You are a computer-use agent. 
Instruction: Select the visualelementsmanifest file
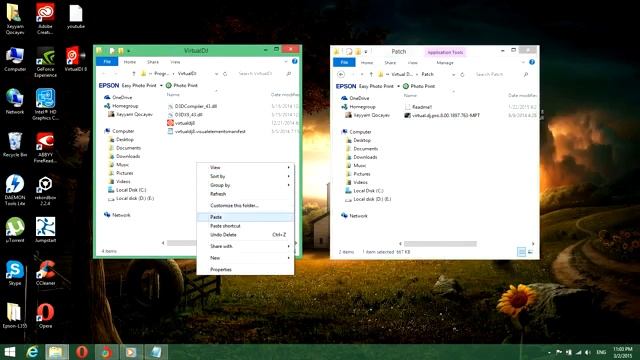pyautogui.click(x=207, y=131)
